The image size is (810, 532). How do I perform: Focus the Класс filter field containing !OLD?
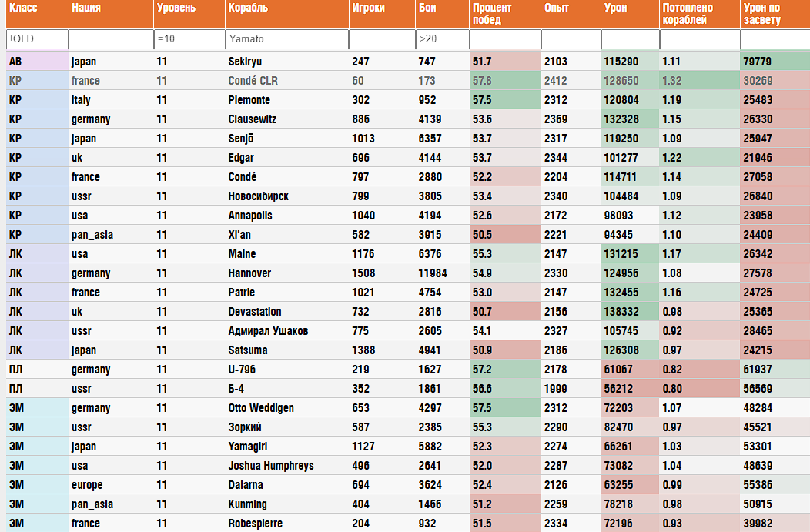point(36,38)
